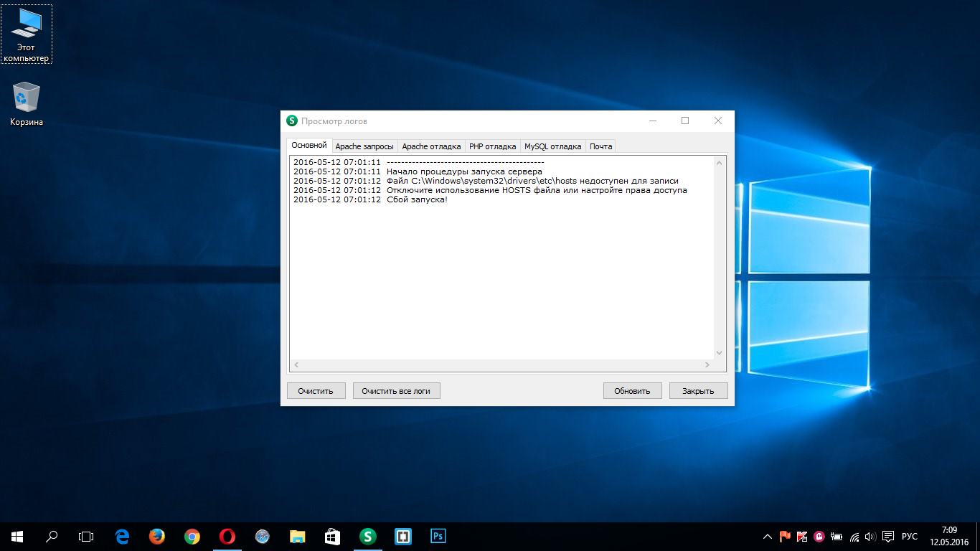
Task: Click the green Open Server taskbar icon
Action: click(368, 536)
